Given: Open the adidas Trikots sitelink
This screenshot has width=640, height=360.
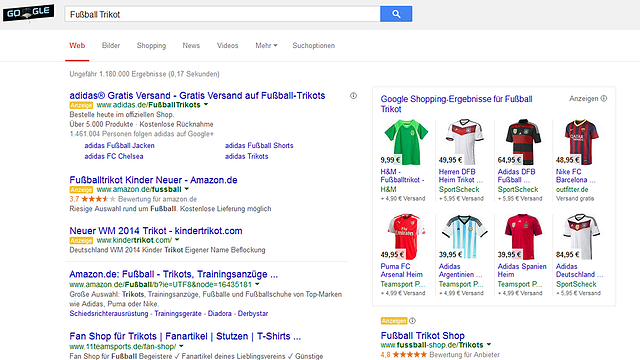Looking at the screenshot, I should [x=247, y=156].
